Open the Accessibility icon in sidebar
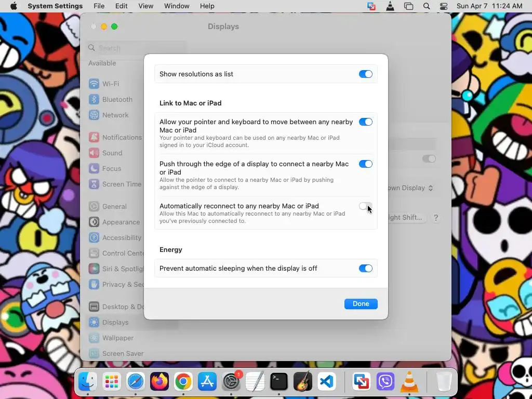The height and width of the screenshot is (399, 532). 94,238
